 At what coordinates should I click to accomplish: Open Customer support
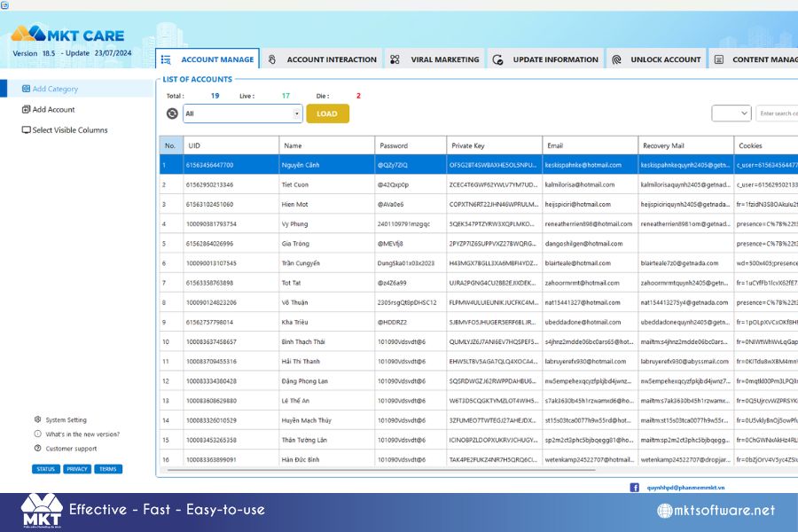pyautogui.click(x=71, y=449)
